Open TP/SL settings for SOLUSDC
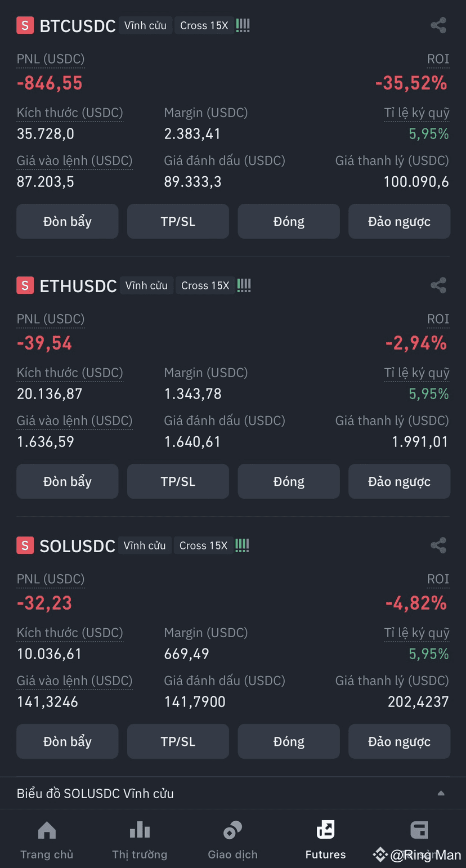 point(178,741)
